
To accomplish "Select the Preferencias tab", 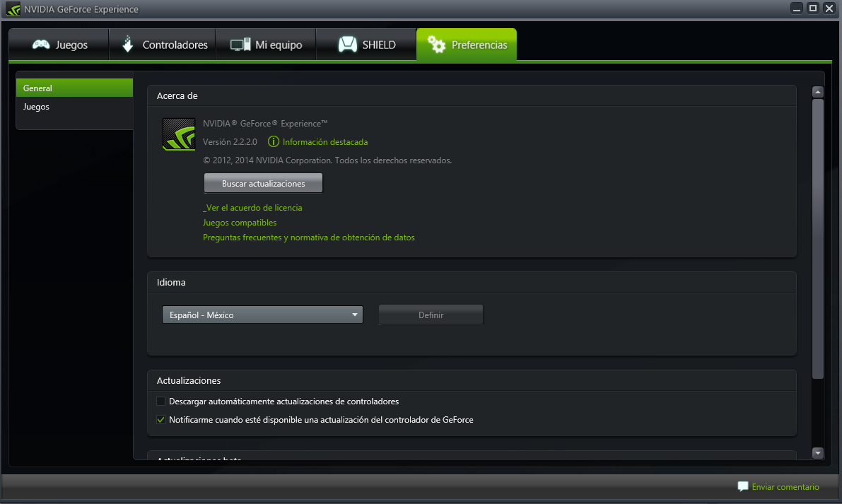I will click(467, 45).
